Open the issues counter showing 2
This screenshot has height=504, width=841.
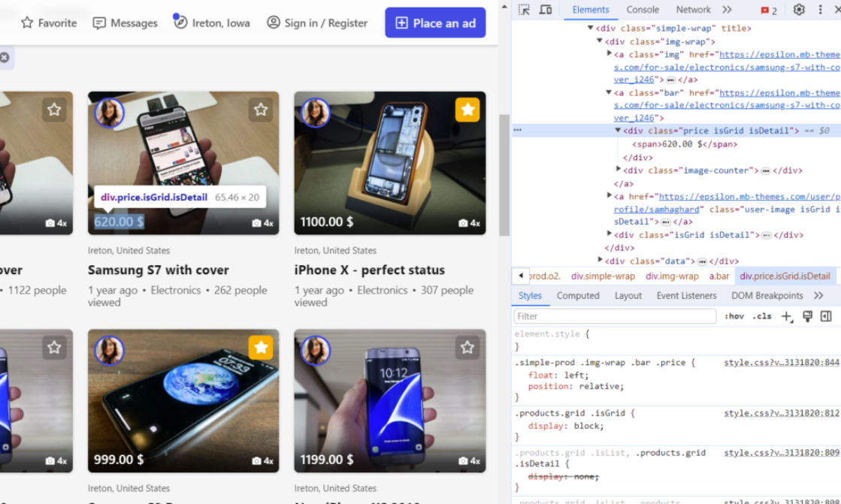tap(769, 11)
